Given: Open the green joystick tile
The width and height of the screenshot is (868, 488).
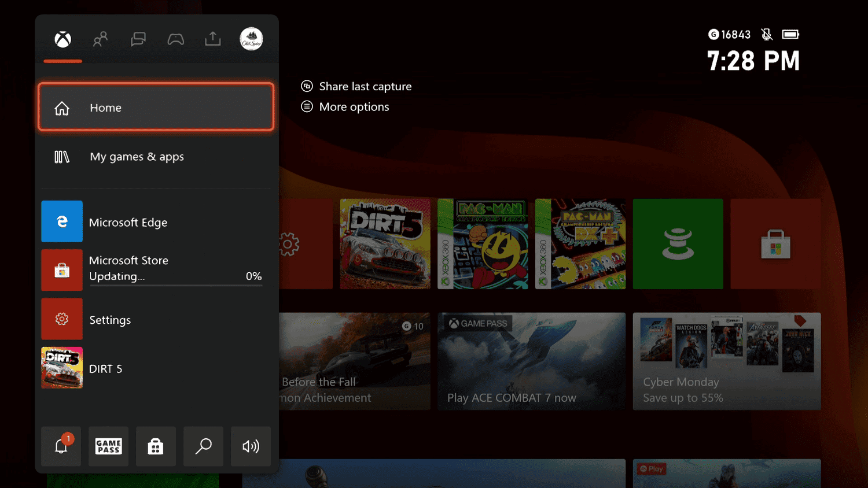Looking at the screenshot, I should (x=678, y=244).
